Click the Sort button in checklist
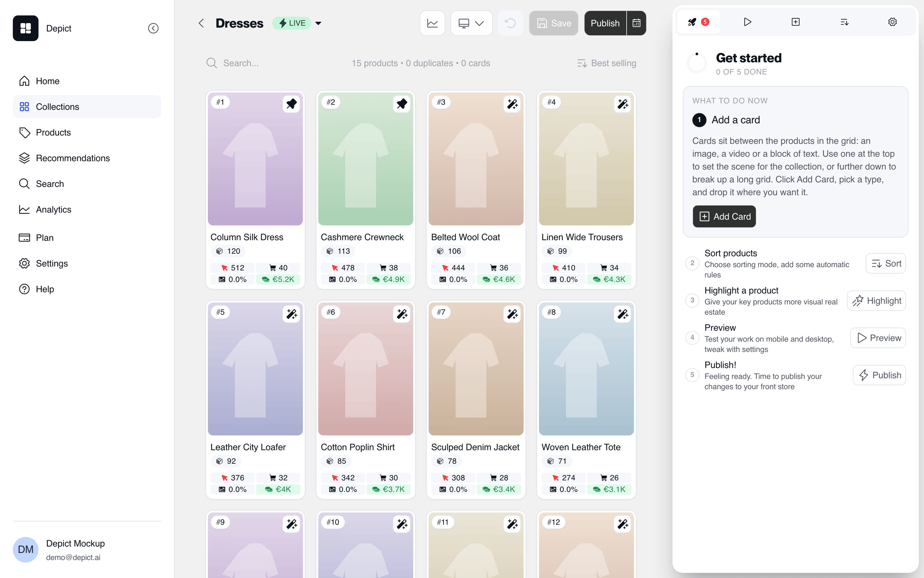924x578 pixels. pyautogui.click(x=886, y=263)
